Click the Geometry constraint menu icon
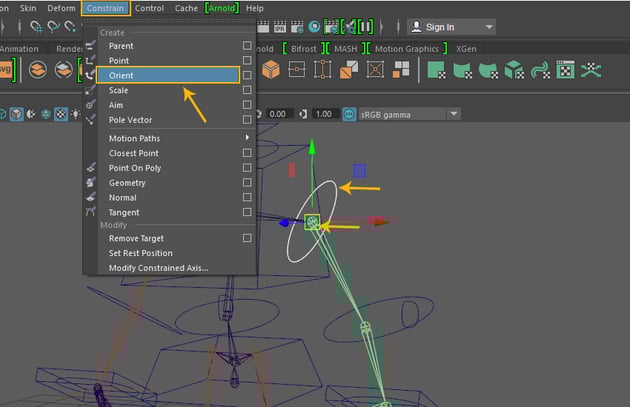Viewport: 630px width, 407px height. (91, 183)
